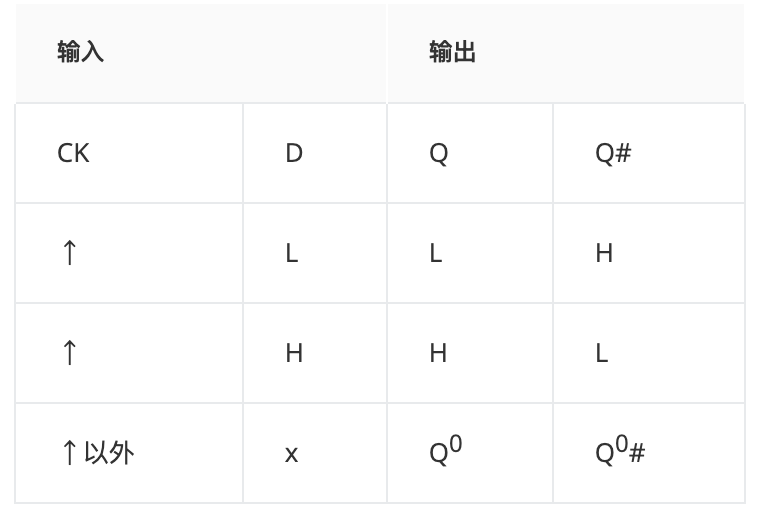758x512 pixels.
Task: Click the x cell in the last row
Action: pos(315,453)
